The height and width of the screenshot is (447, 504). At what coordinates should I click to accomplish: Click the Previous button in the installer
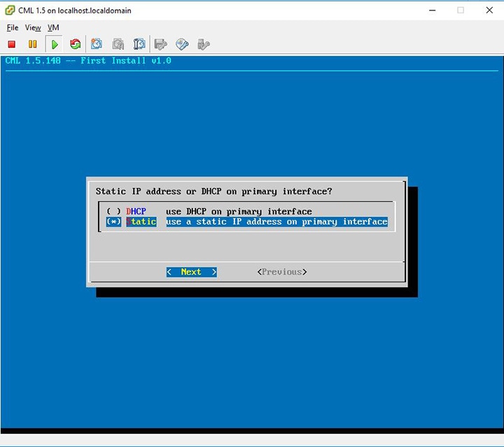click(x=282, y=272)
